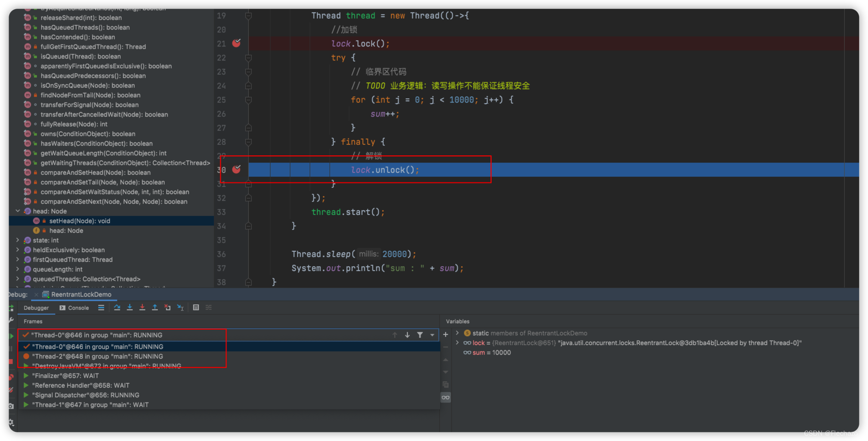Click the Step Out arrow icon
The image size is (868, 441).
[x=155, y=307]
